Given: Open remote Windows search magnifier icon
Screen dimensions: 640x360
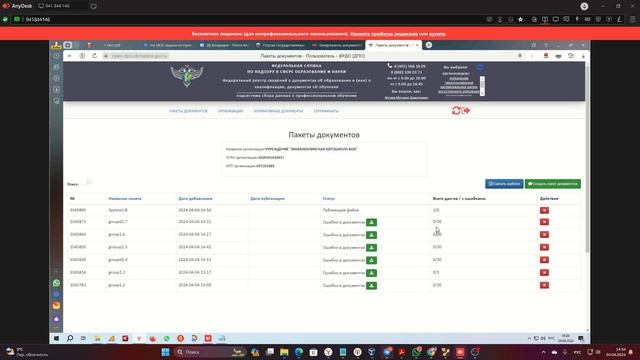Looking at the screenshot, I should 70,338.
